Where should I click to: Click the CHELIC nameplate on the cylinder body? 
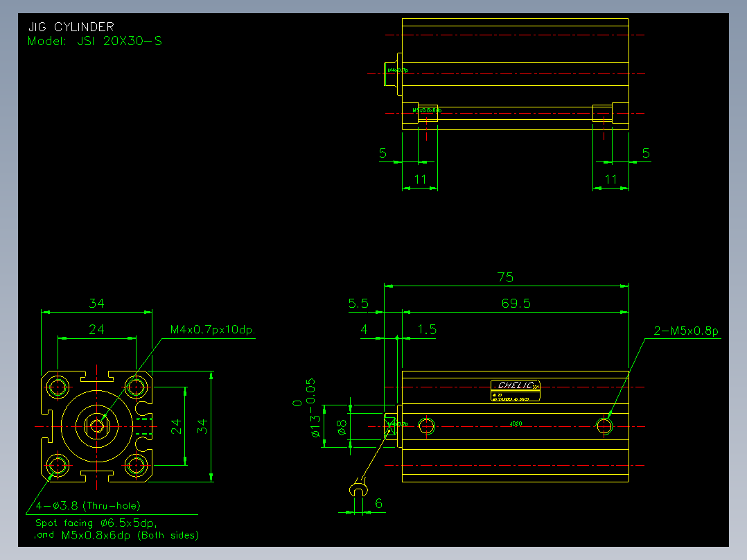point(516,390)
